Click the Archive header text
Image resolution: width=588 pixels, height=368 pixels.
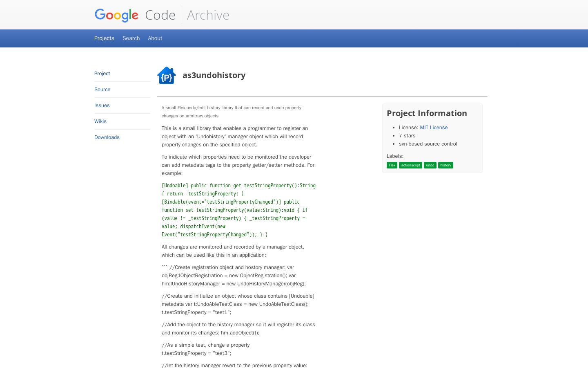(x=208, y=15)
